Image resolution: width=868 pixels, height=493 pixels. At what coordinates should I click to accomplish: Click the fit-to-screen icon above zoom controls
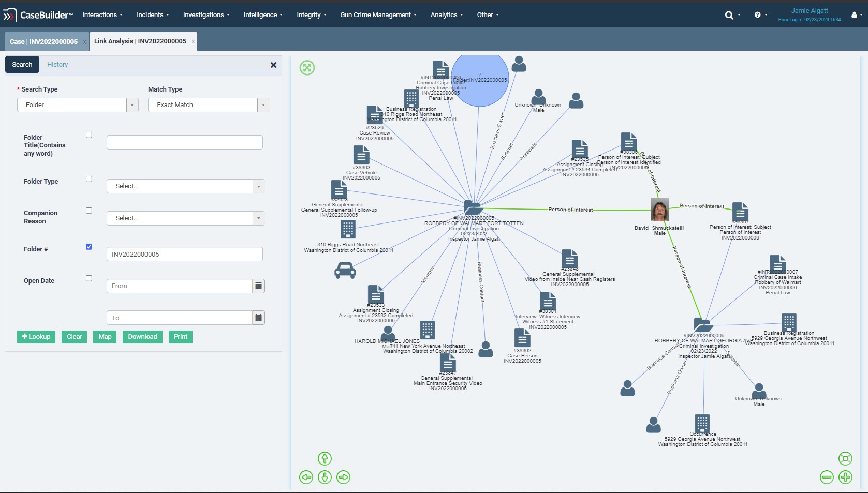(845, 458)
